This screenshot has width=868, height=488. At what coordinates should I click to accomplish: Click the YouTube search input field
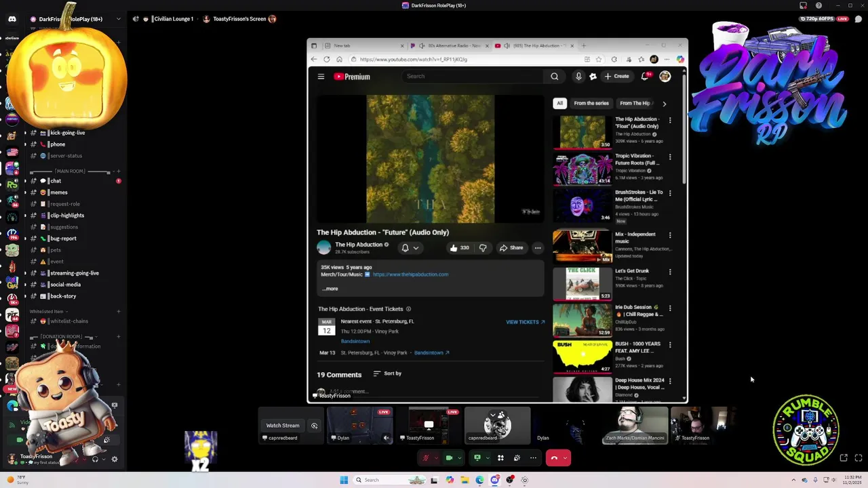[471, 77]
